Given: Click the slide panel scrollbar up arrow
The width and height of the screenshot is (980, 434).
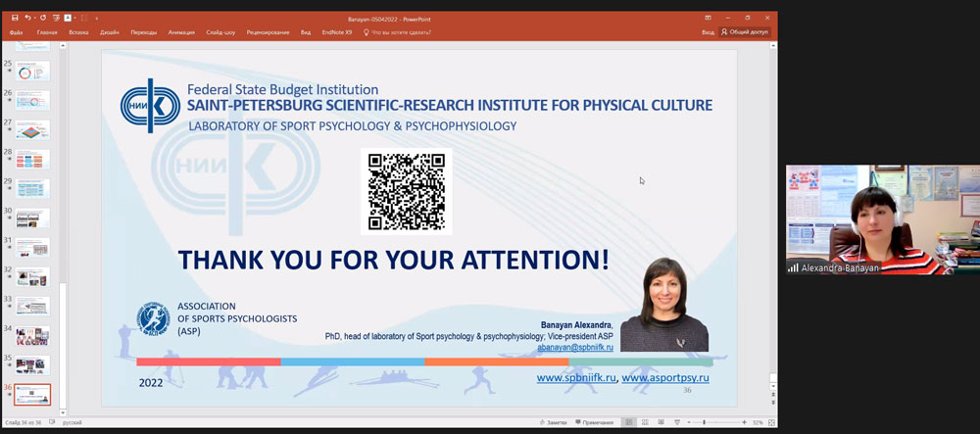Looking at the screenshot, I should (x=63, y=46).
